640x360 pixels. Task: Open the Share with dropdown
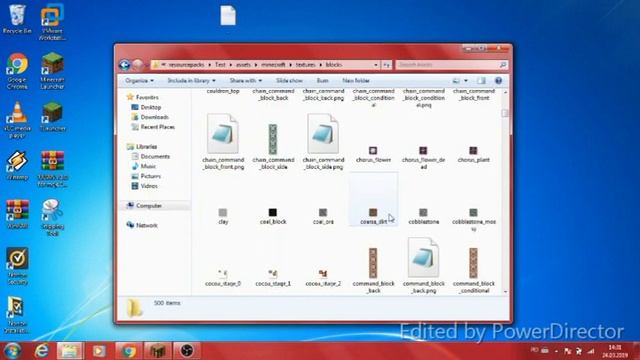click(x=246, y=81)
